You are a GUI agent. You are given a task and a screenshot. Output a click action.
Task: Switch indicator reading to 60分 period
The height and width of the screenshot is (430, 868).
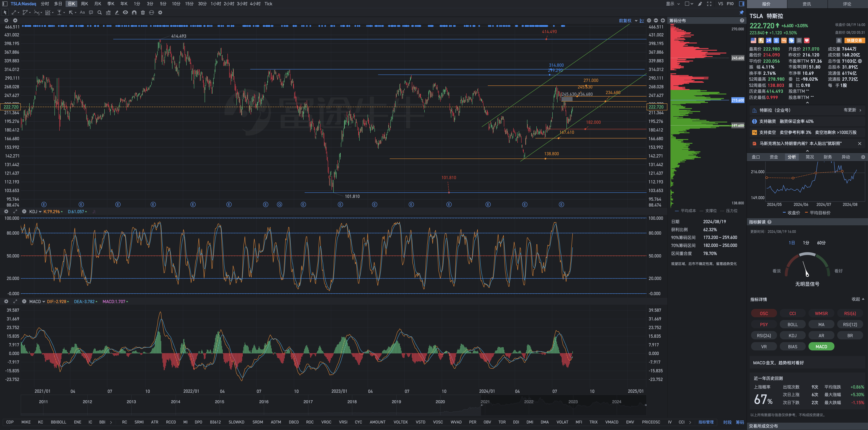pos(821,243)
